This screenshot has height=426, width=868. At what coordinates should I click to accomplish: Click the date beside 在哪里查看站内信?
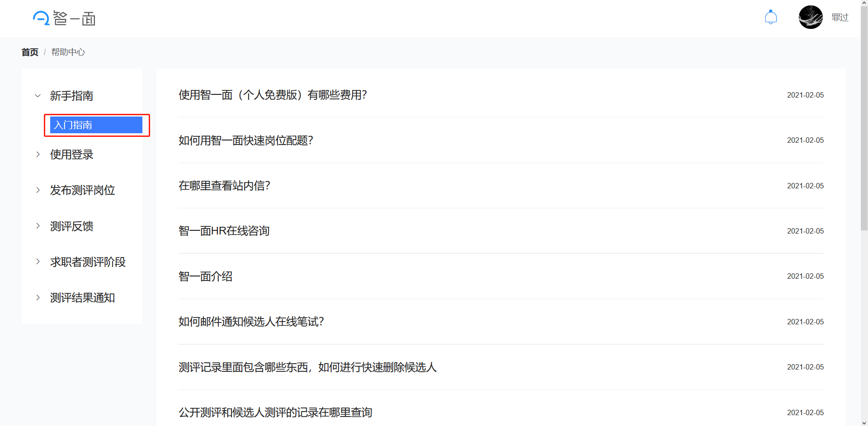coord(805,186)
